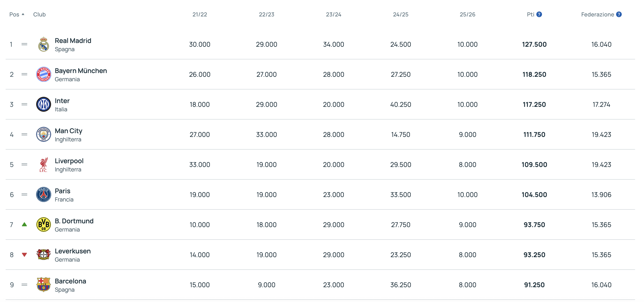Image resolution: width=644 pixels, height=302 pixels.
Task: Select the 25/26 season column header
Action: click(467, 15)
